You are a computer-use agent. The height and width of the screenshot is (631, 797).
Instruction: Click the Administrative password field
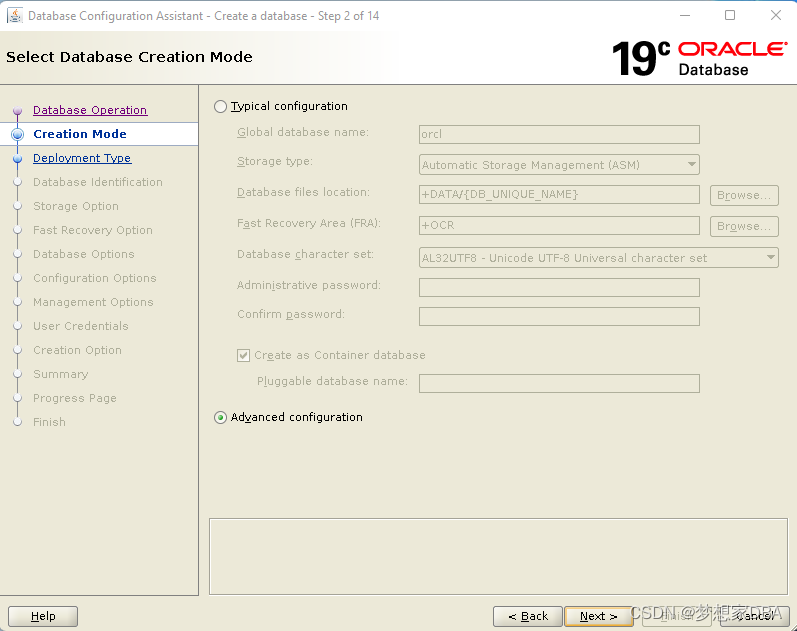tap(559, 287)
